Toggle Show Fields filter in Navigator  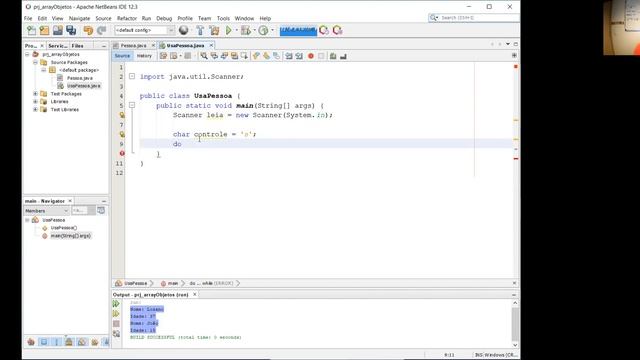(44, 342)
